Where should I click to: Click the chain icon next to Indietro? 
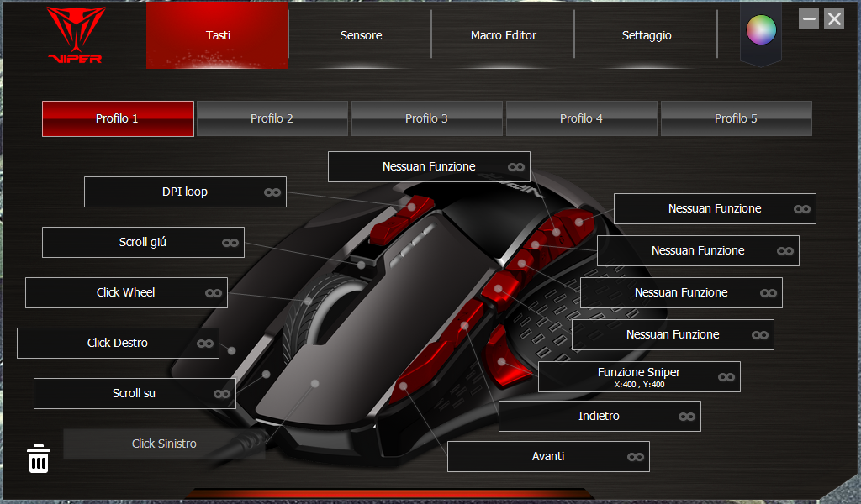tap(686, 417)
